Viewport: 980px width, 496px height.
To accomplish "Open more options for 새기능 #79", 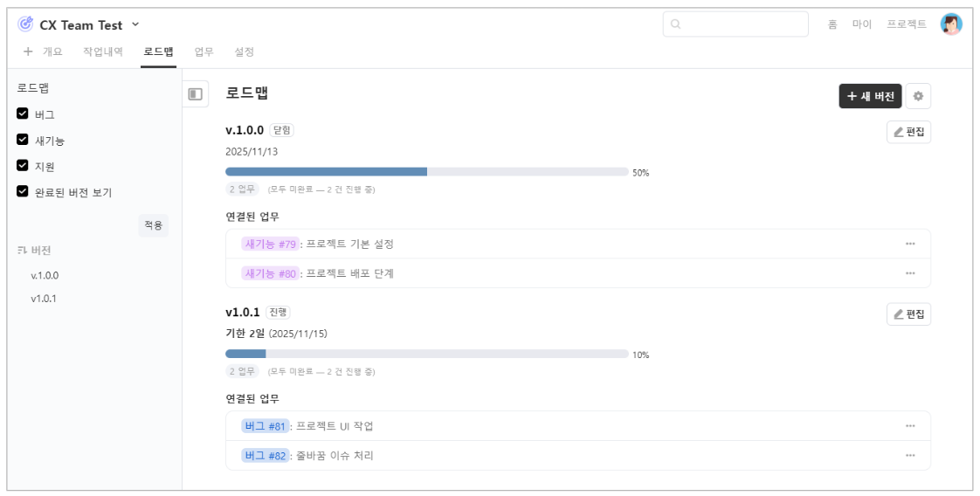I will 910,245.
